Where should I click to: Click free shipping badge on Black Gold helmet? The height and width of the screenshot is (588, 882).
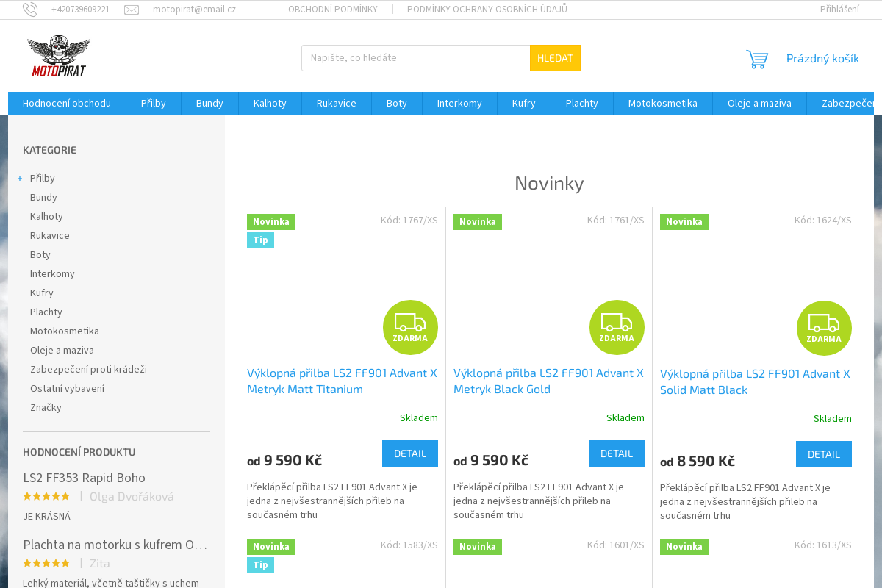point(617,327)
